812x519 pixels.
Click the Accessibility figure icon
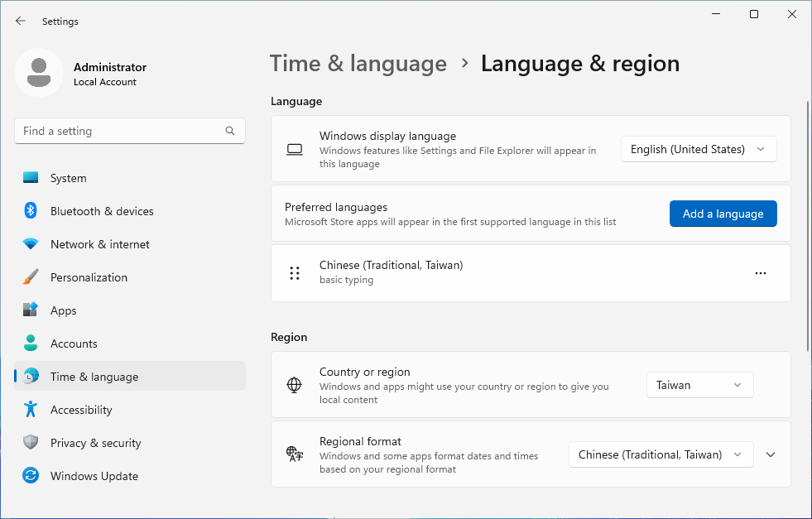[31, 409]
